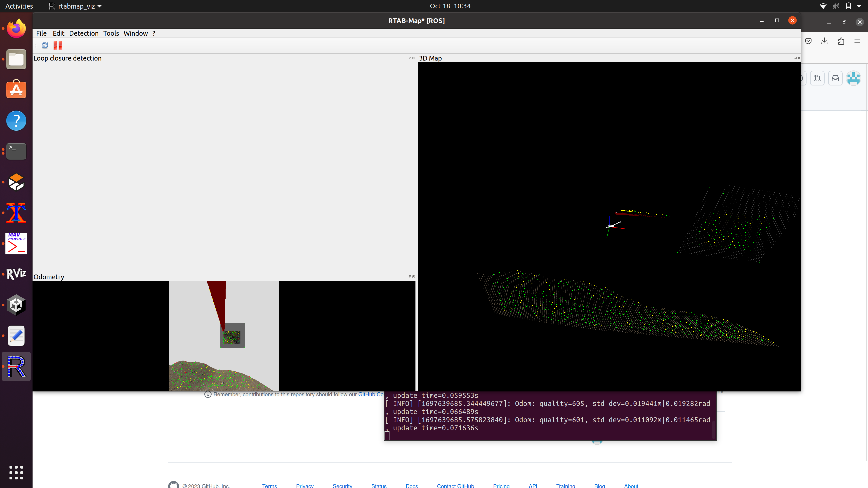Click the Contact GitHub footer link
Image resolution: width=868 pixels, height=488 pixels.
click(x=455, y=486)
